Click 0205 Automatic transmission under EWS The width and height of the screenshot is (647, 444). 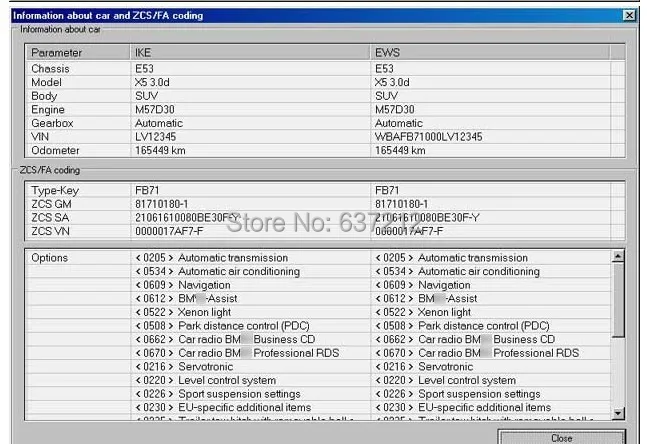click(451, 257)
